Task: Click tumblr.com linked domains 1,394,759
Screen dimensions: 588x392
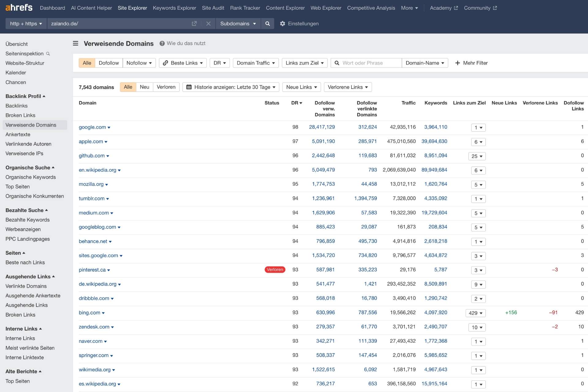Action: [365, 198]
